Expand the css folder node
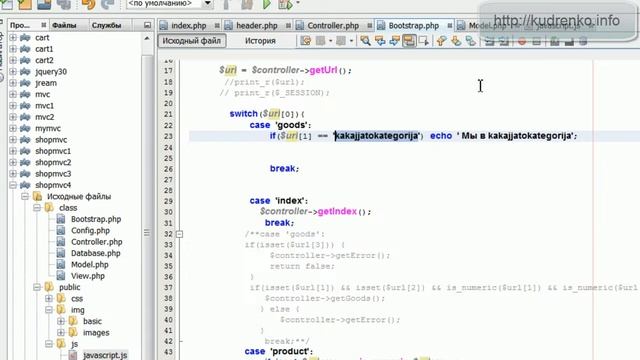Viewport: 640px width, 360px height. coord(49,298)
